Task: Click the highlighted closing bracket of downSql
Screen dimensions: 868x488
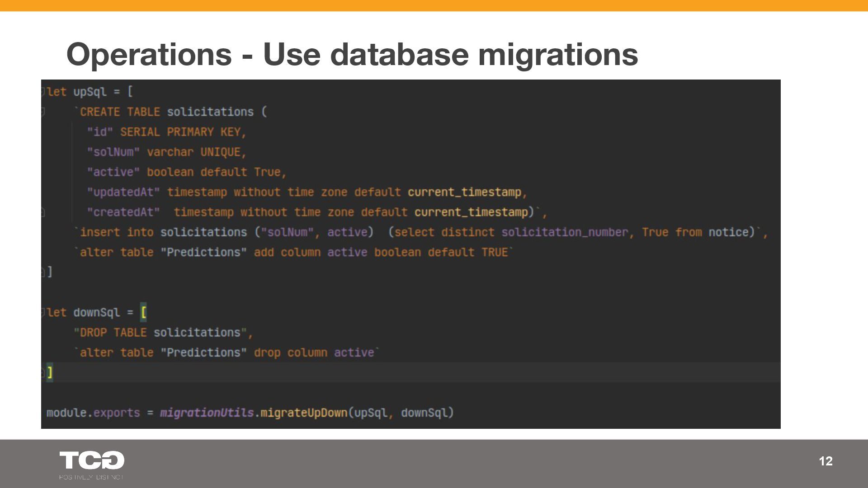Action: point(50,372)
